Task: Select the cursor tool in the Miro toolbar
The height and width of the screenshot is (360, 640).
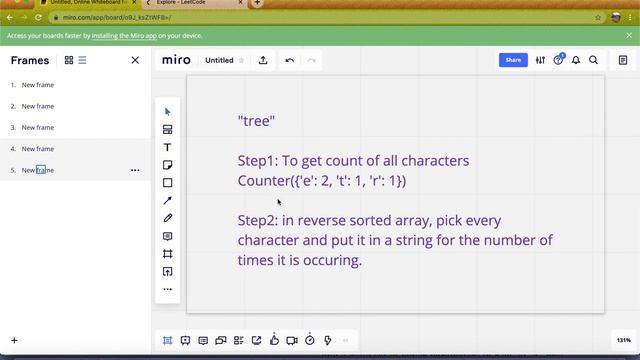Action: click(x=167, y=112)
